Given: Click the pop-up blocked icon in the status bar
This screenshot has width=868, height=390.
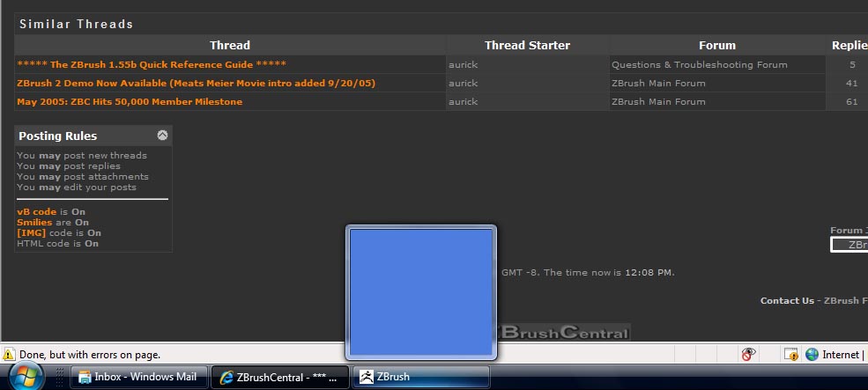Looking at the screenshot, I should click(x=791, y=355).
